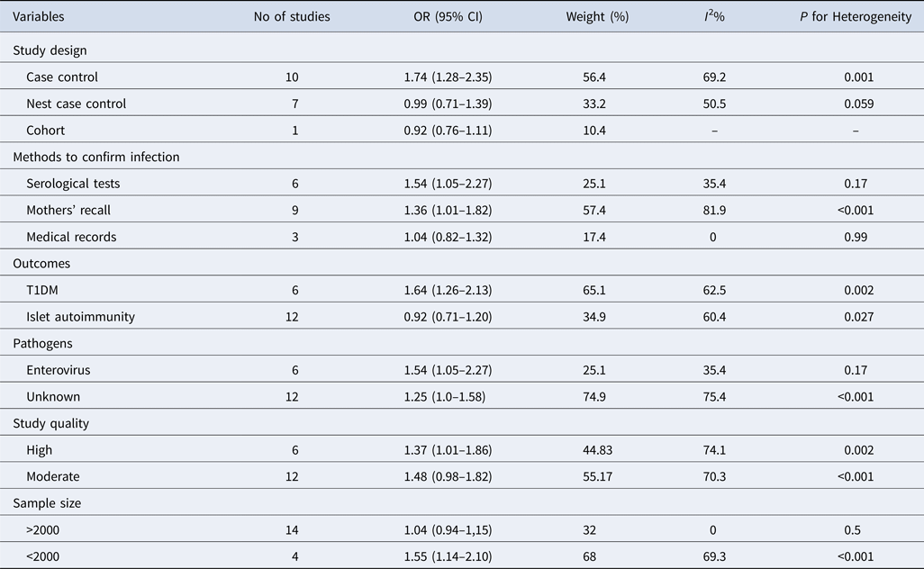Image resolution: width=924 pixels, height=569 pixels.
Task: Click the 'Study design' section heading
Action: point(50,50)
